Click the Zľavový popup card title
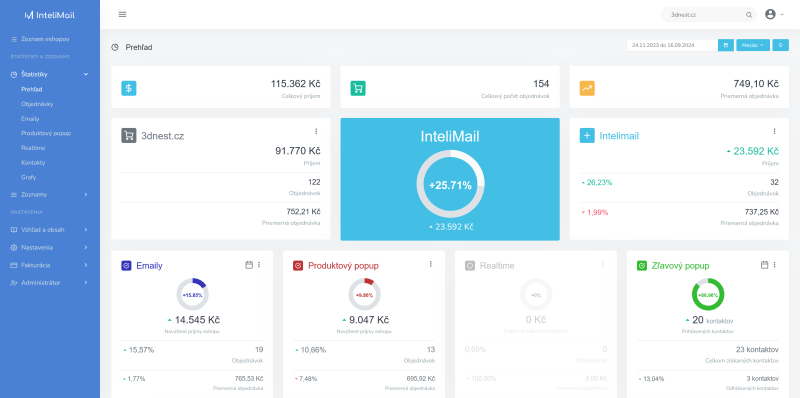This screenshot has width=800, height=398. point(681,266)
